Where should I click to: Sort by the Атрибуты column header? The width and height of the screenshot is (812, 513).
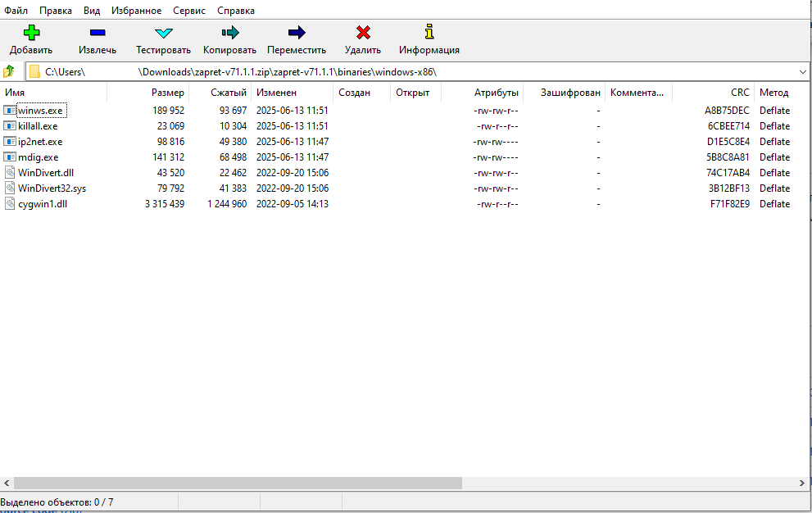(482, 93)
